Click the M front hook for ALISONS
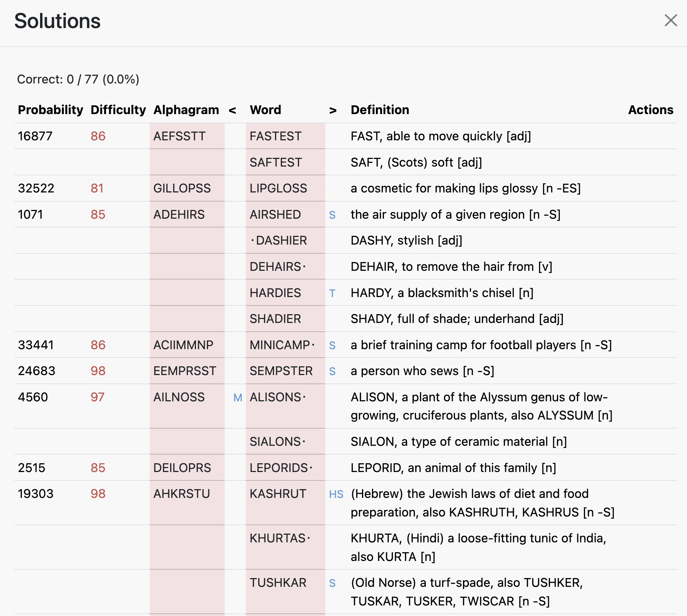This screenshot has height=616, width=687. (x=237, y=397)
